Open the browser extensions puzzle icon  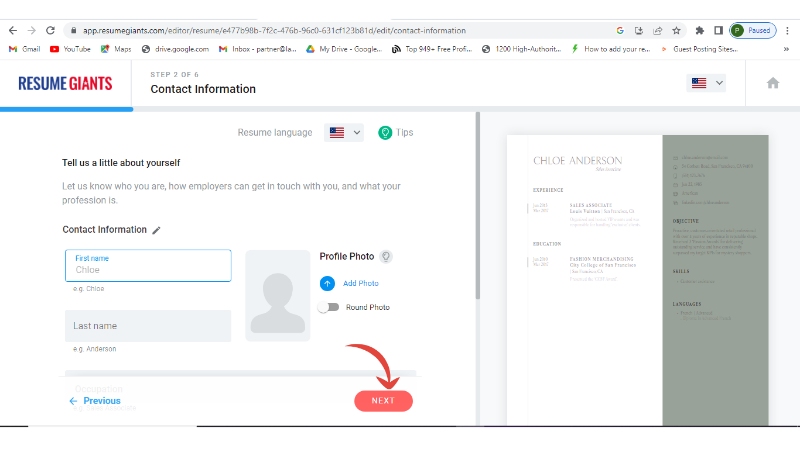(x=699, y=31)
